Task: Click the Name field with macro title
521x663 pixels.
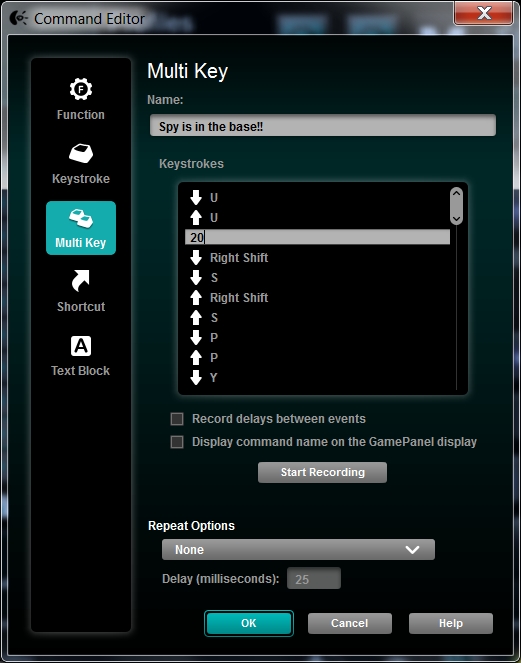Action: point(323,126)
